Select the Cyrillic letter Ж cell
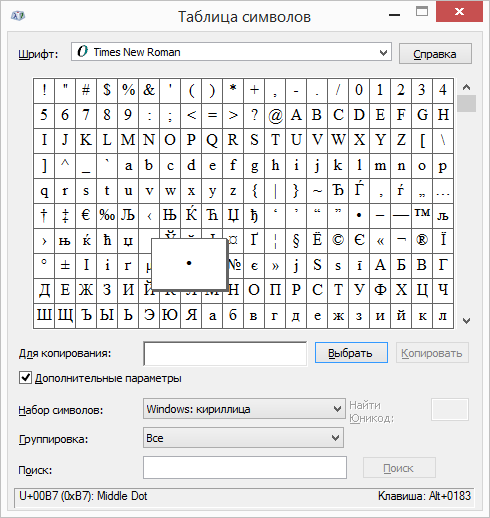 click(x=86, y=291)
